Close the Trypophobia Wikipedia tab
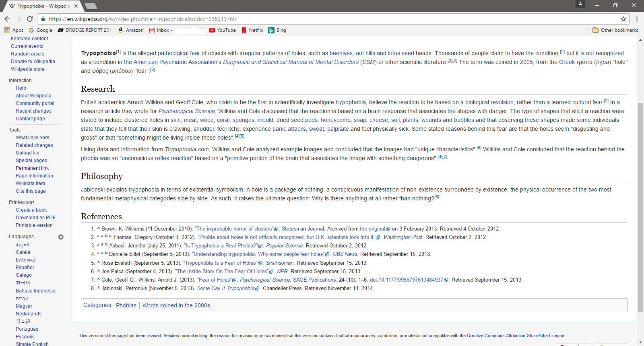 click(x=76, y=6)
